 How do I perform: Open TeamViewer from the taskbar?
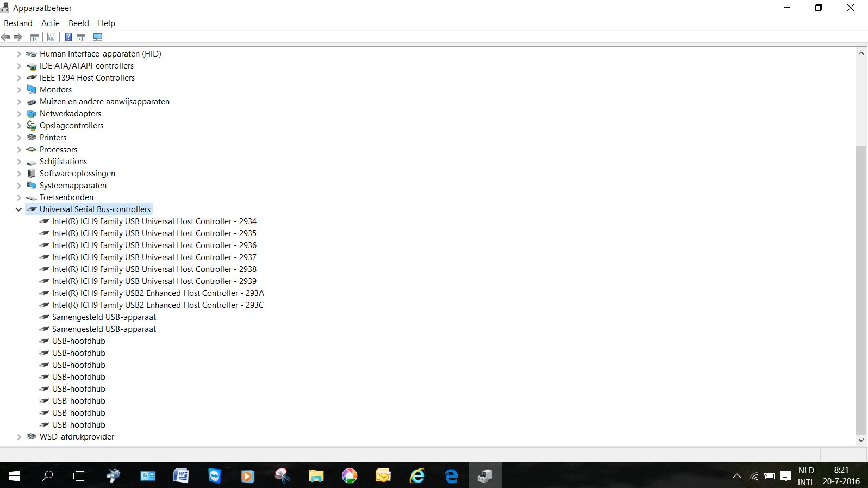pyautogui.click(x=215, y=476)
